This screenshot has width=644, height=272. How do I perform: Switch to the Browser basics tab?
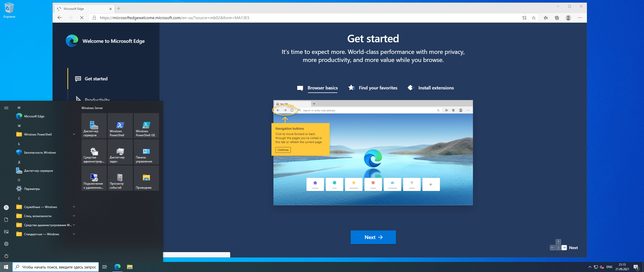click(317, 88)
